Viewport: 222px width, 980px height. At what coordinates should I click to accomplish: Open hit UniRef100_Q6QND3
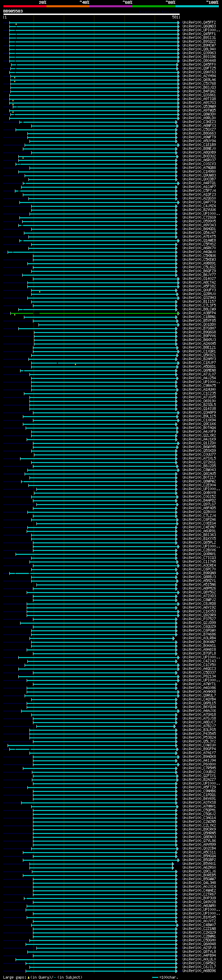click(x=199, y=26)
